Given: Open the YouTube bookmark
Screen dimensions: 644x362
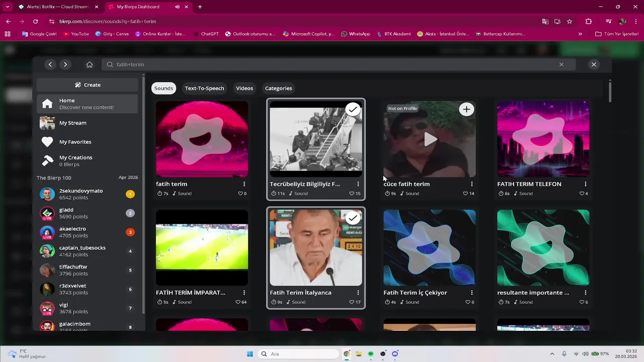Looking at the screenshot, I should pyautogui.click(x=76, y=34).
